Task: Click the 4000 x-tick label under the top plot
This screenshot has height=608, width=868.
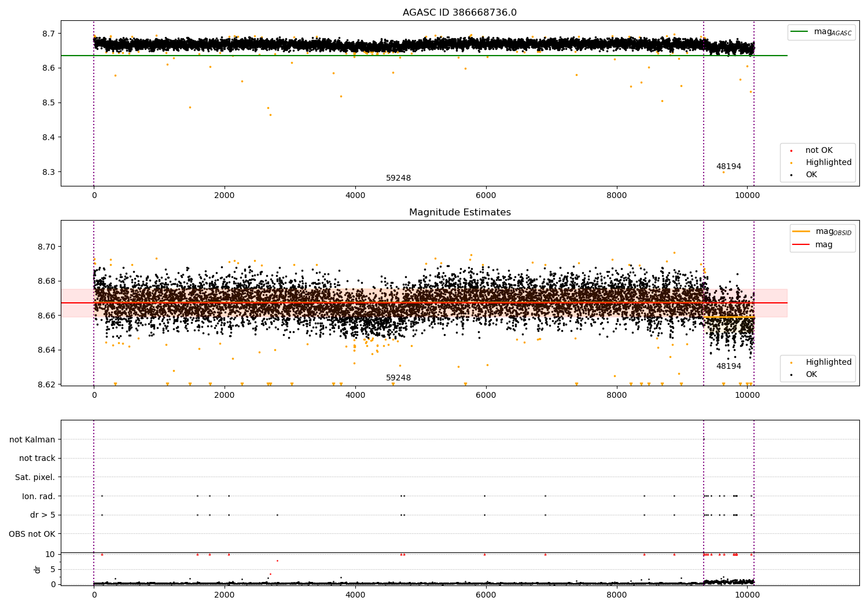Action: click(x=355, y=196)
